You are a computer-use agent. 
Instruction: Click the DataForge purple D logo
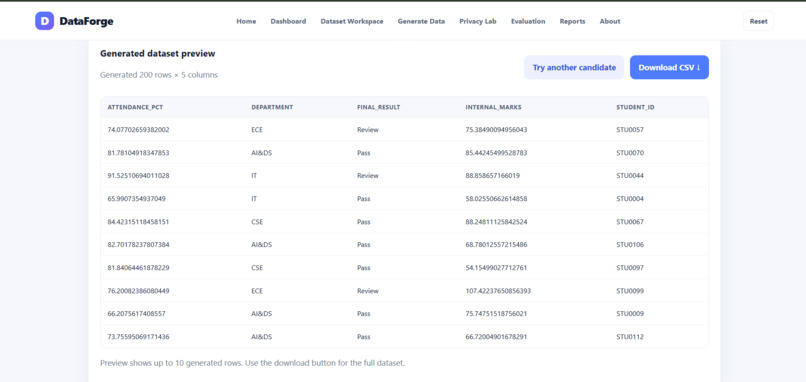coord(44,21)
